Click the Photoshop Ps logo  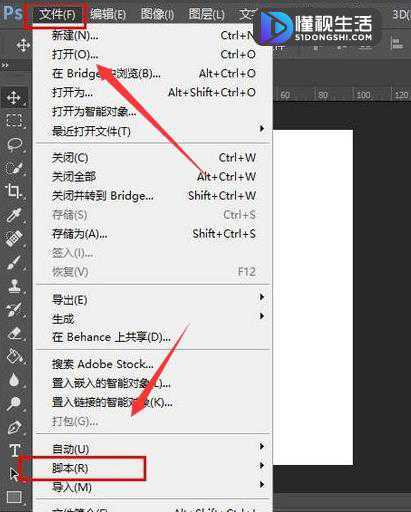(13, 13)
